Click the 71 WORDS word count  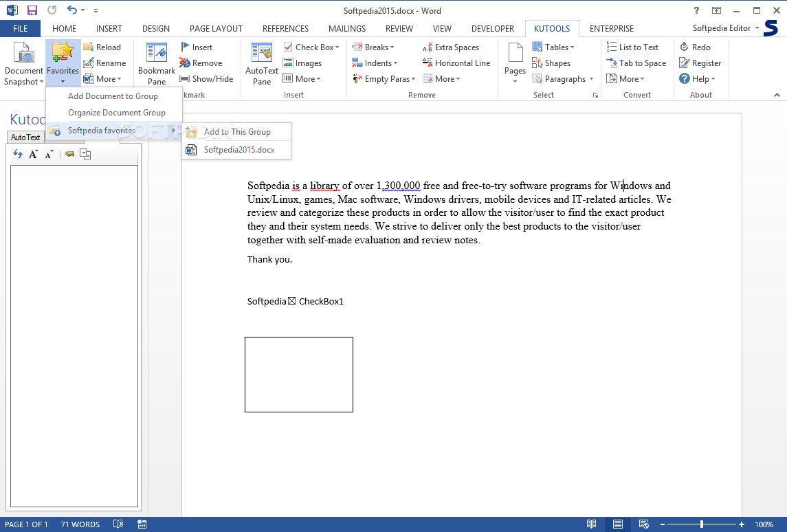(80, 524)
